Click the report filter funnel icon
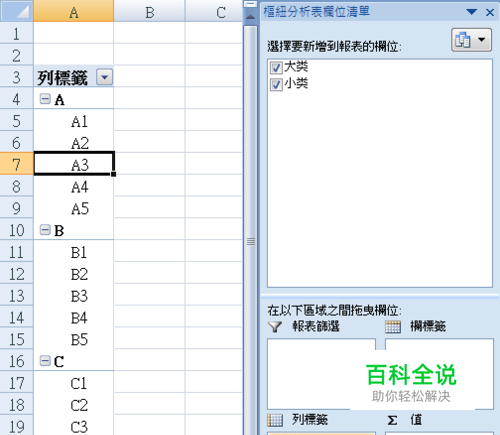 point(275,326)
